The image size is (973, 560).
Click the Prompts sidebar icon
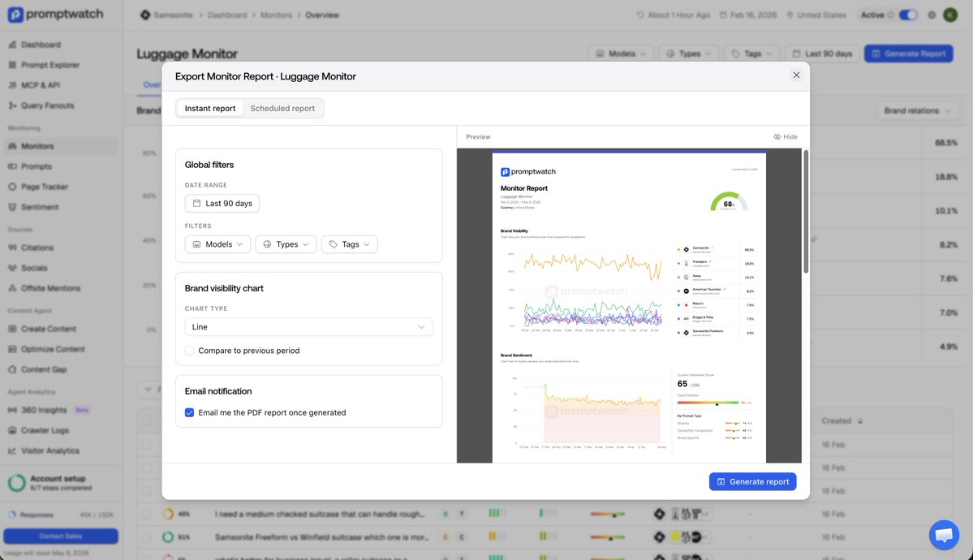[12, 166]
